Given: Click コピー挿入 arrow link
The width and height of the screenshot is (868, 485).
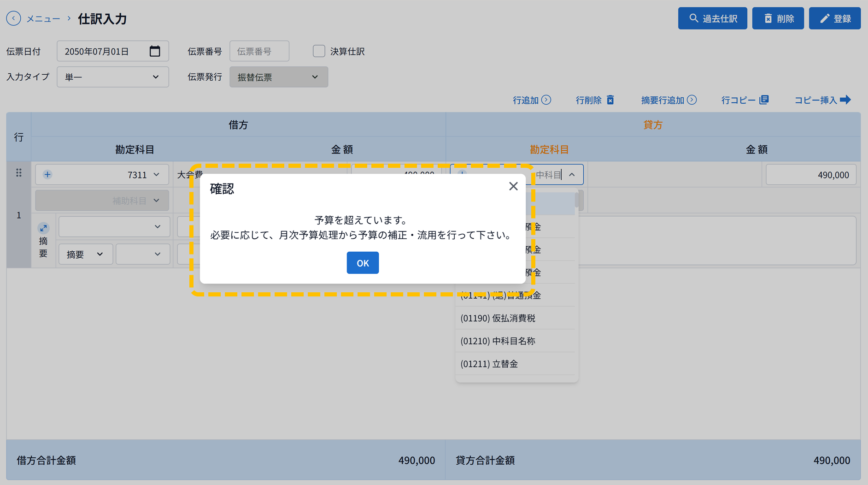Looking at the screenshot, I should pyautogui.click(x=822, y=100).
